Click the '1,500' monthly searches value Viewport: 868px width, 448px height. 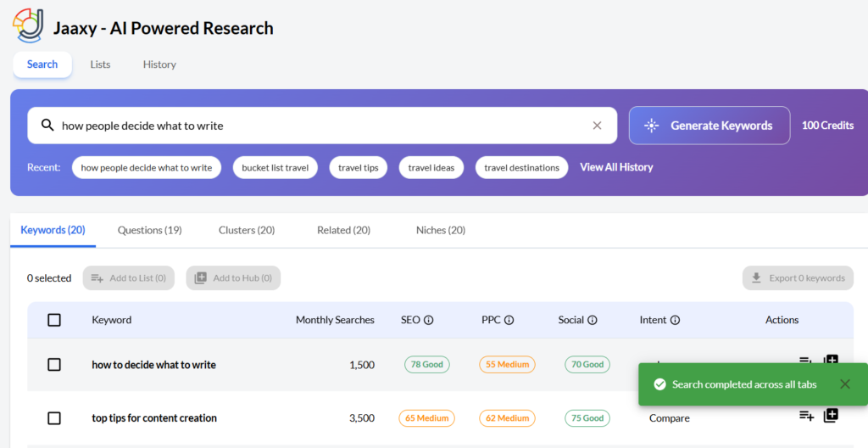[362, 365]
